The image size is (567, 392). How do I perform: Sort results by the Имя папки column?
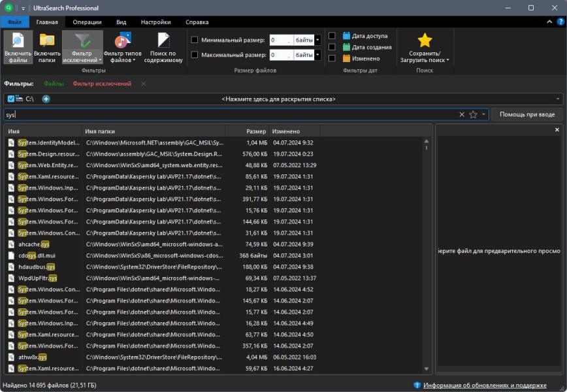[154, 131]
